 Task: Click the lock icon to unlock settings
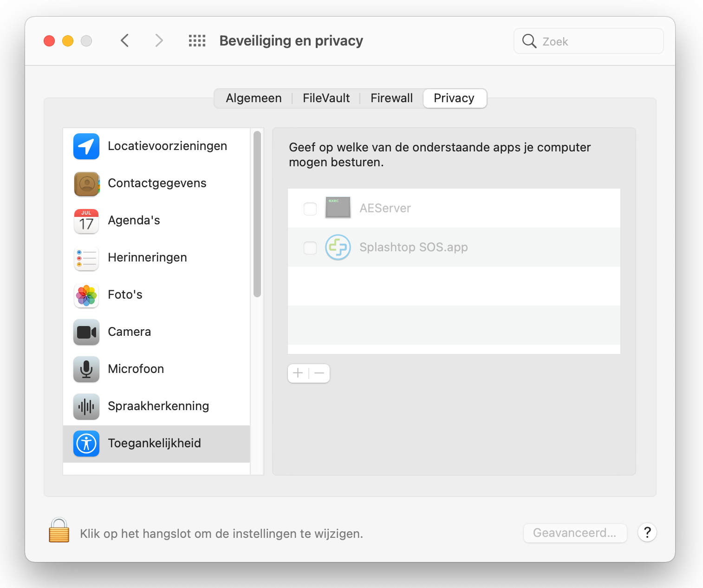(x=59, y=530)
